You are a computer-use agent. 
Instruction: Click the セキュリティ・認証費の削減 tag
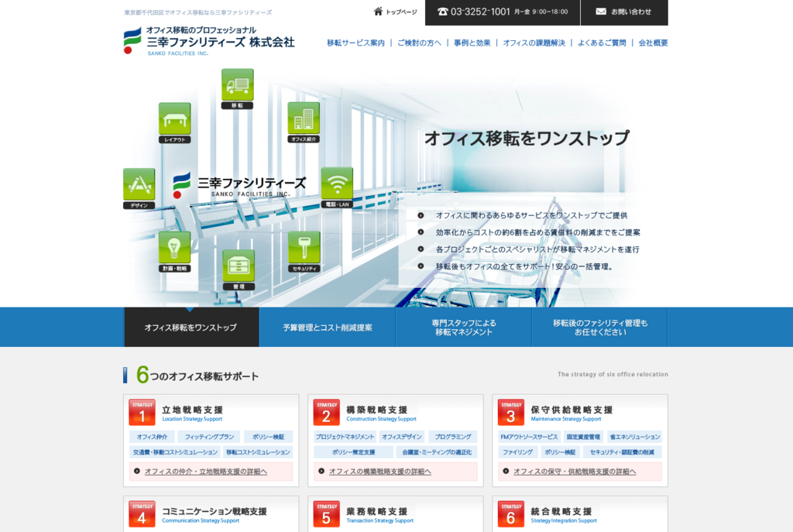coord(622,452)
